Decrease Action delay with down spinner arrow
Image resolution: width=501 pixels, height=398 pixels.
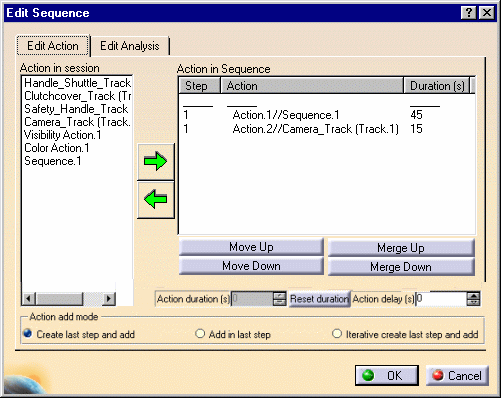pos(473,302)
